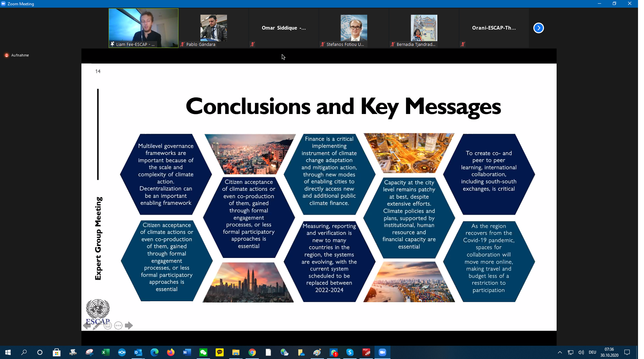Viewport: 644px width, 359px height.
Task: Click Pablo Gándara's muted microphone icon
Action: [x=182, y=44]
